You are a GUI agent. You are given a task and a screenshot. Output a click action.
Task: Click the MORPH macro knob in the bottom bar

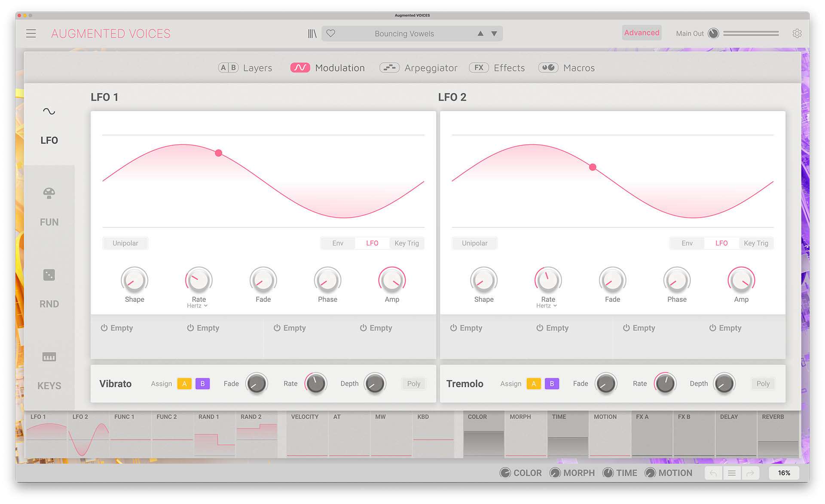click(x=555, y=473)
